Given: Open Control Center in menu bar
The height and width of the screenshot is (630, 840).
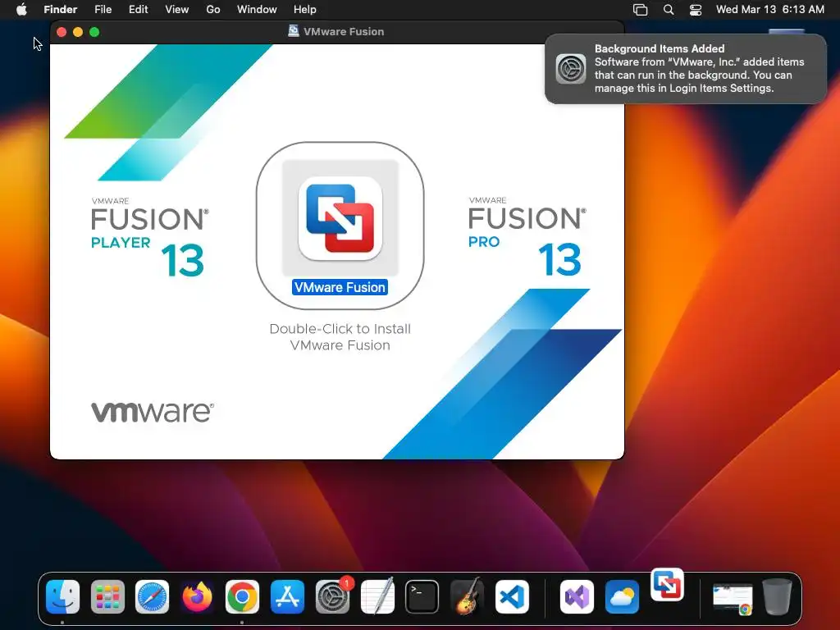Looking at the screenshot, I should [x=696, y=10].
